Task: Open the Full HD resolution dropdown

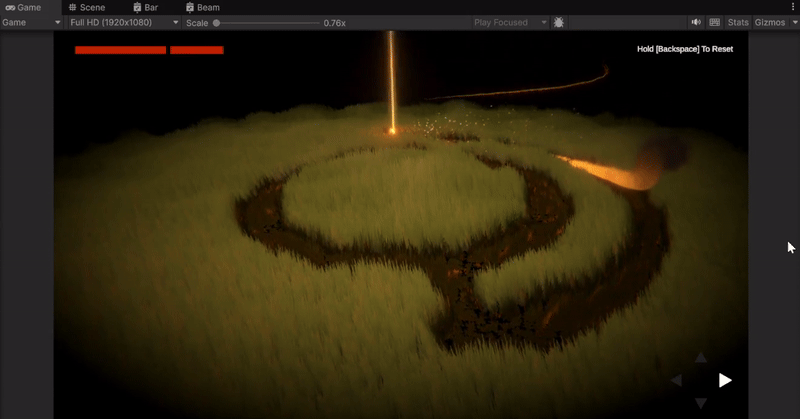Action: pyautogui.click(x=124, y=22)
